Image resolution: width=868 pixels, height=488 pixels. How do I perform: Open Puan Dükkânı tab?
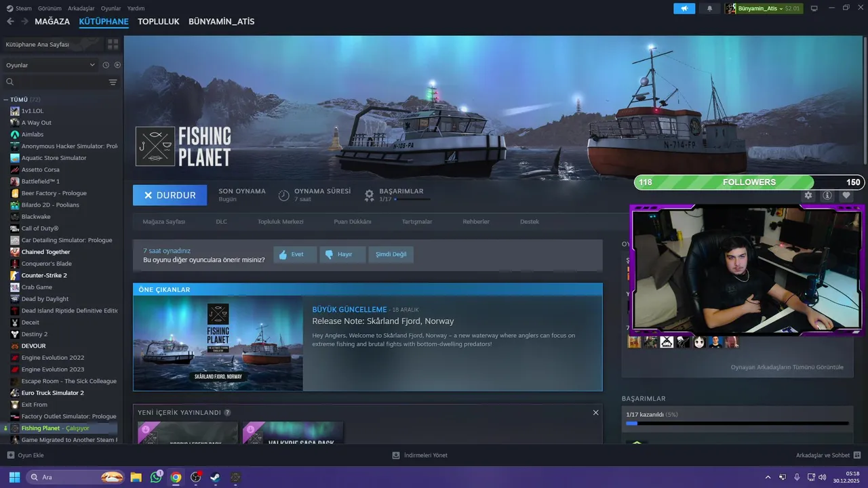click(353, 222)
